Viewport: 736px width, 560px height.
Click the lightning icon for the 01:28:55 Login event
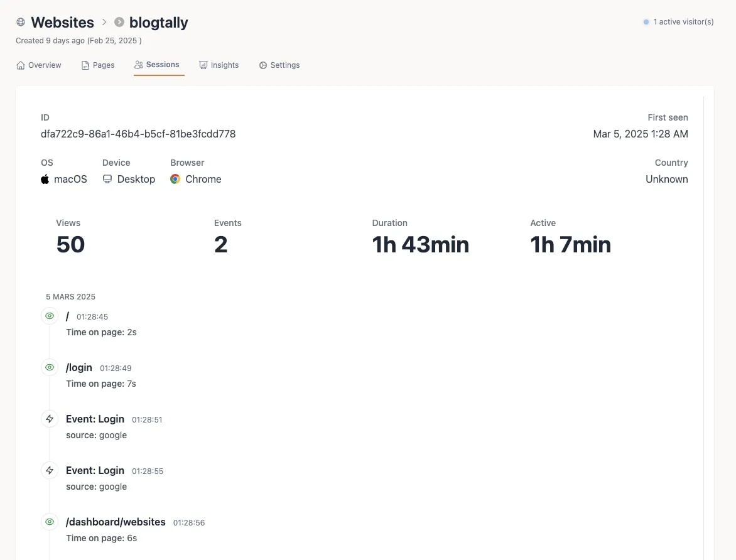[50, 470]
